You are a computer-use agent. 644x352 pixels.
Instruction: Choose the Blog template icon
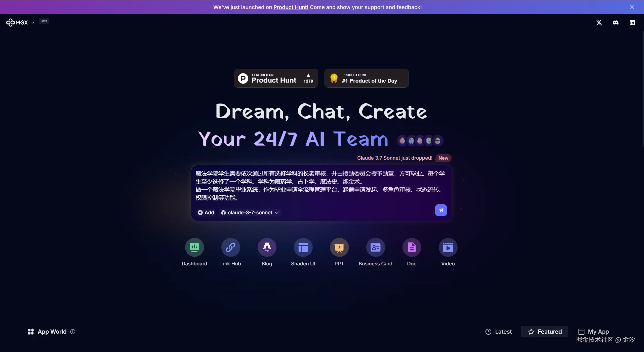[267, 247]
